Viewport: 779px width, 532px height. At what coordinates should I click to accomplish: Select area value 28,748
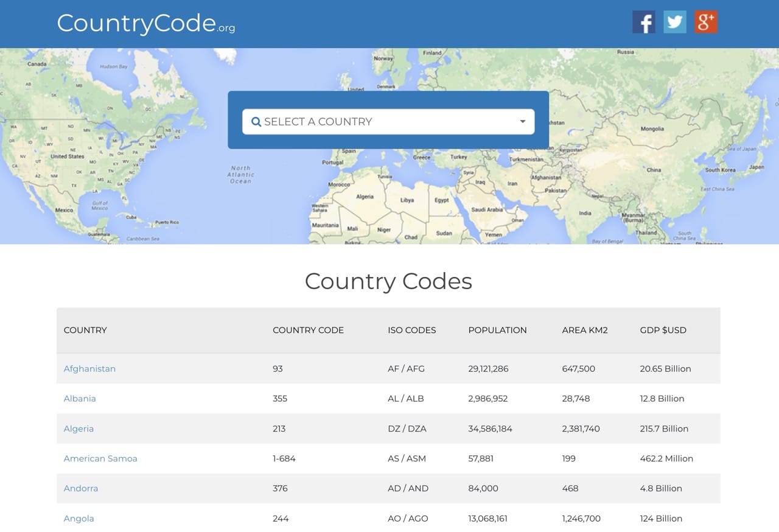click(576, 398)
